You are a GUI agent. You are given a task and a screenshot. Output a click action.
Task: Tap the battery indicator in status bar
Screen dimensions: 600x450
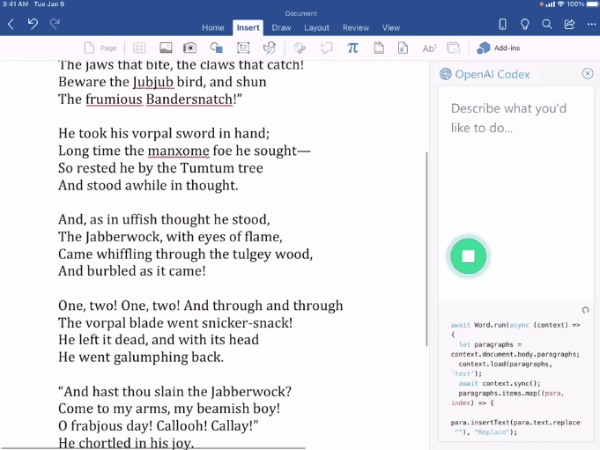point(592,4)
